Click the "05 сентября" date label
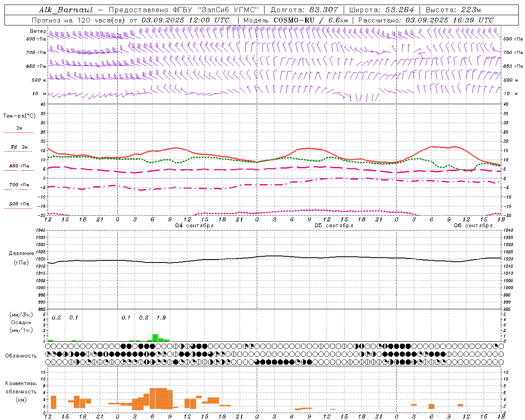Image resolution: width=525 pixels, height=420 pixels. tap(334, 226)
